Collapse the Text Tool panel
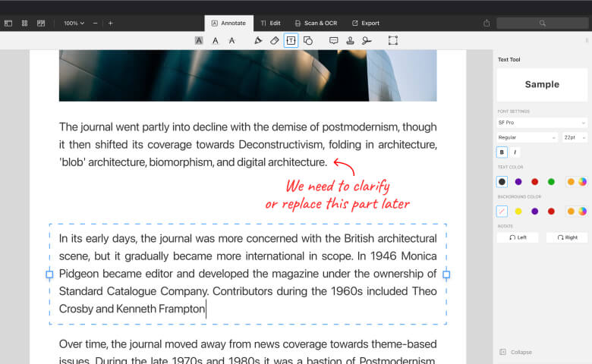The height and width of the screenshot is (364, 592). click(516, 352)
